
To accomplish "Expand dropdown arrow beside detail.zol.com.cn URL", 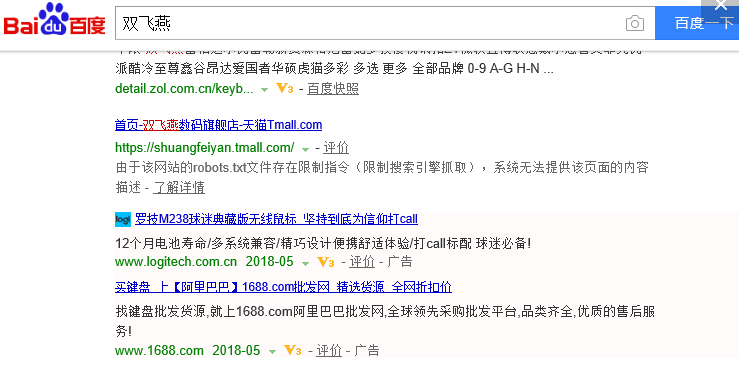I will click(x=264, y=90).
